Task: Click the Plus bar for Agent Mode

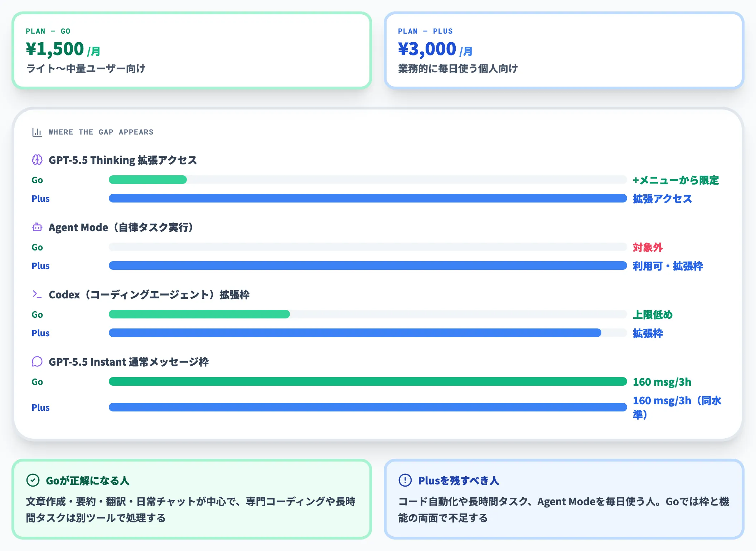Action: click(x=368, y=265)
